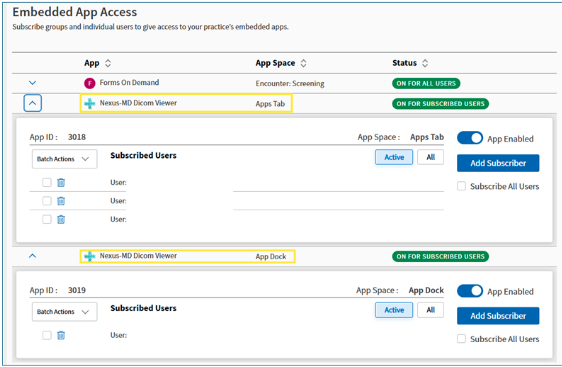Image resolution: width=562 pixels, height=367 pixels.
Task: Expand the Forms On Demand row
Action: tap(32, 83)
